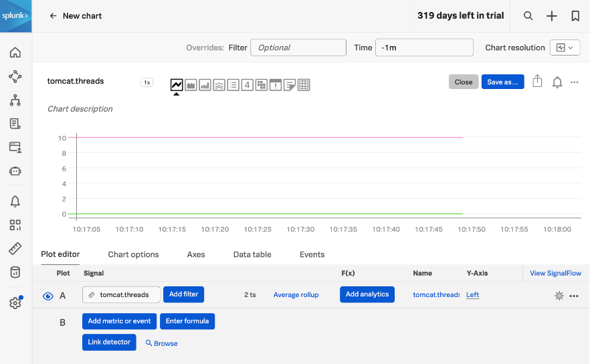Pick the table visualization icon

click(x=304, y=85)
